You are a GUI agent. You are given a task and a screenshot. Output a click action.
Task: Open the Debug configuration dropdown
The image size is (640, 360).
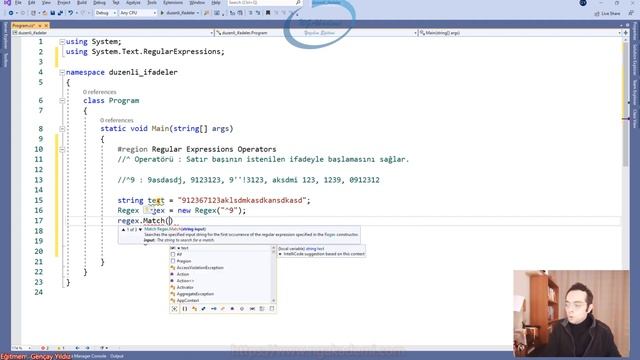[105, 13]
